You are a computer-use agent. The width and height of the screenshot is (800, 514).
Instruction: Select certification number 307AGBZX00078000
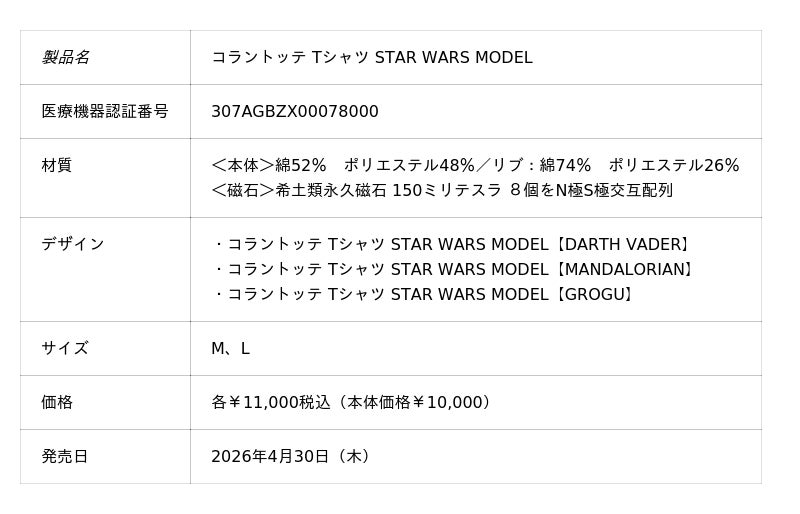pyautogui.click(x=294, y=111)
